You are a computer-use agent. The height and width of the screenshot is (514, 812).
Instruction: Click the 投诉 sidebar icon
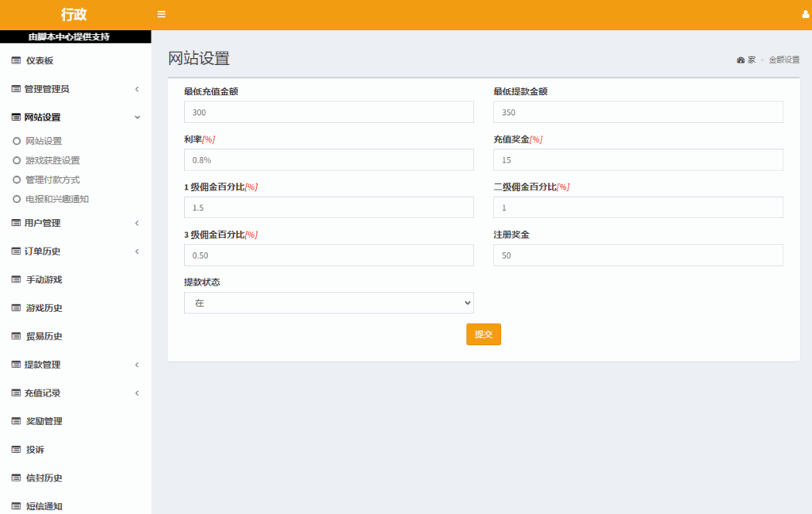[16, 450]
